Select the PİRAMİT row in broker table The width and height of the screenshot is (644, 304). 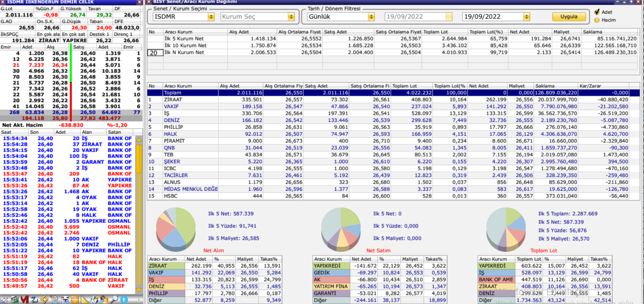pyautogui.click(x=393, y=141)
